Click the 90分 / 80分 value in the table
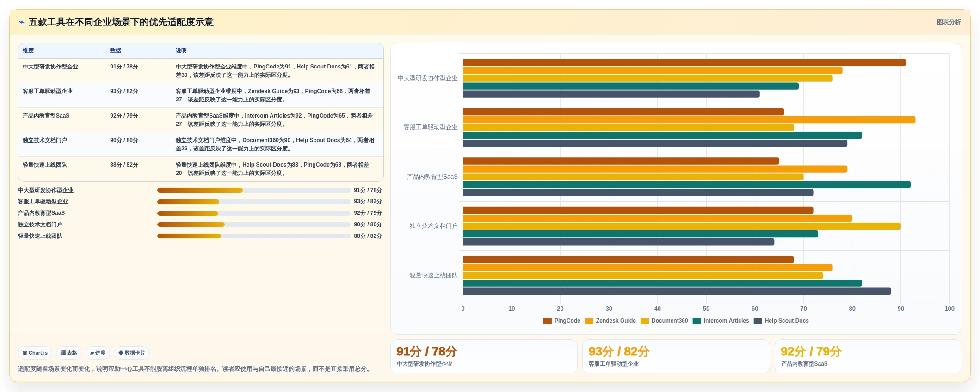 click(x=124, y=140)
